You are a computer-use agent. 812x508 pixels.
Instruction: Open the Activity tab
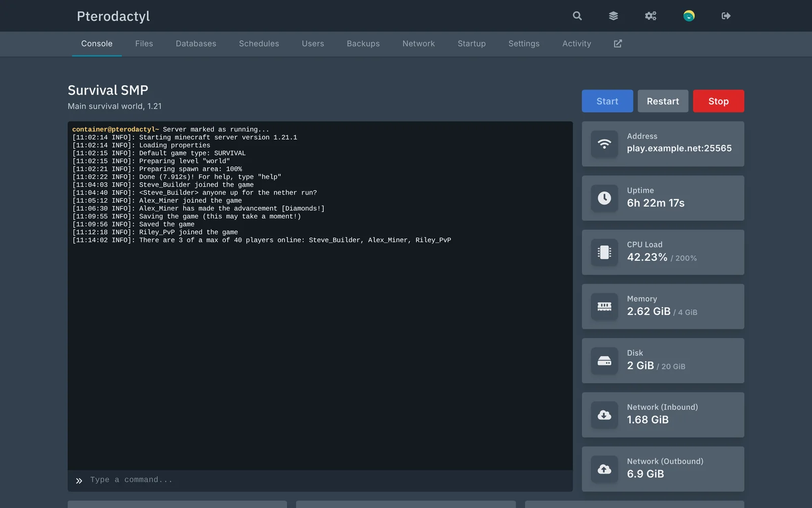click(577, 44)
